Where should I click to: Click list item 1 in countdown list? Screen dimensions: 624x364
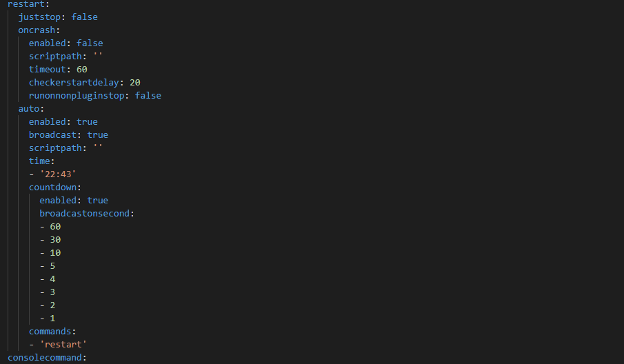point(52,318)
